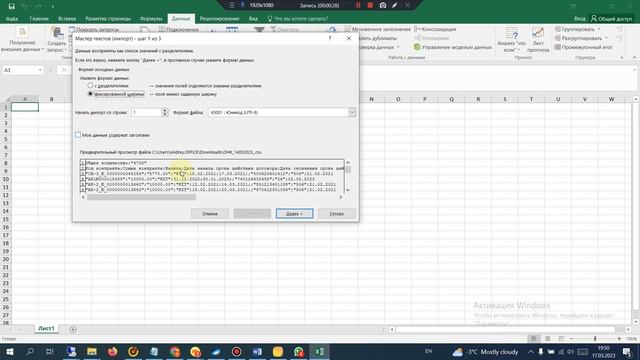The width and height of the screenshot is (640, 360).
Task: Take a screenshot with recorder camera icon
Action: (382, 5)
